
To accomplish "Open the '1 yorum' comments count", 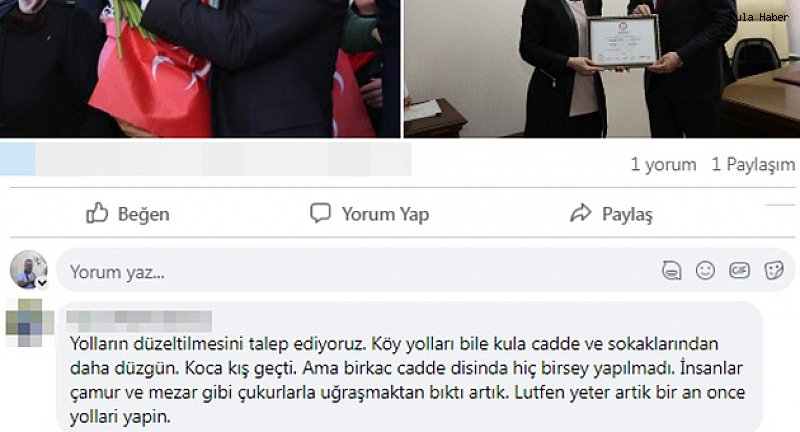I will [663, 164].
